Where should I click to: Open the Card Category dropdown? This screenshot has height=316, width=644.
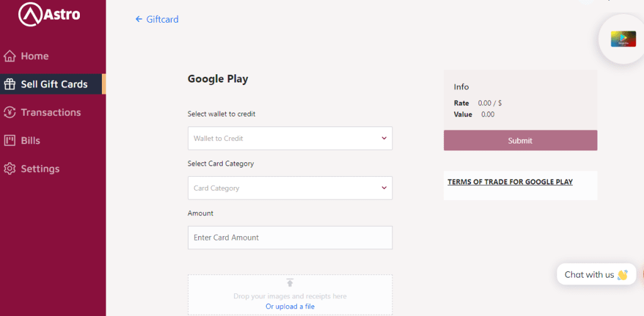pos(290,188)
